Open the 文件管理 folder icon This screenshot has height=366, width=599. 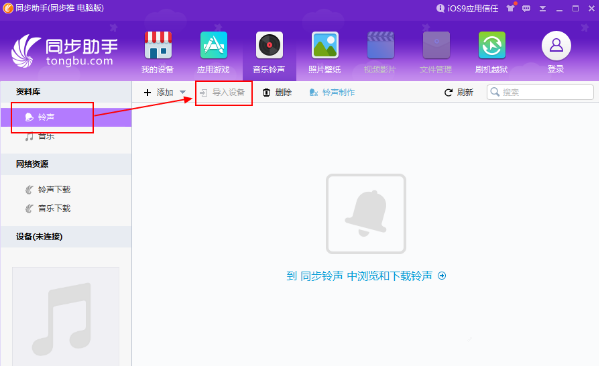coord(436,45)
